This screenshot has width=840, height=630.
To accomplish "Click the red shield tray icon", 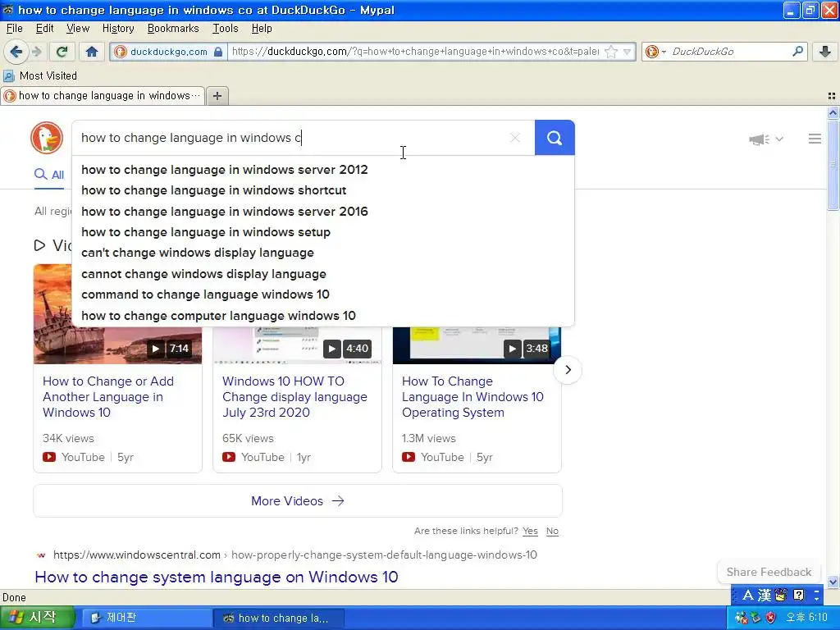I will [770, 618].
